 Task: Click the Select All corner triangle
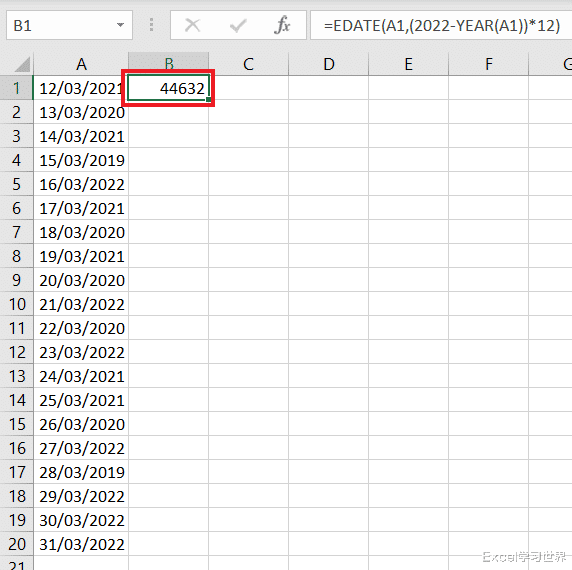pos(22,64)
